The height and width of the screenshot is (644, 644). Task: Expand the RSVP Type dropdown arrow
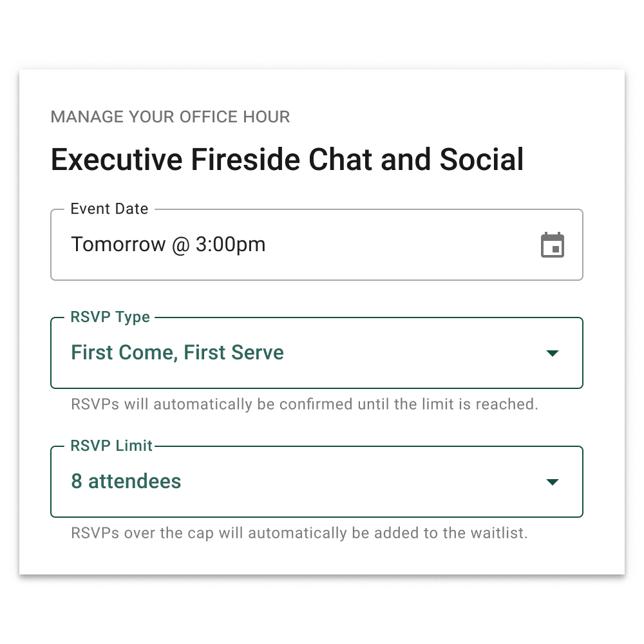(x=552, y=354)
